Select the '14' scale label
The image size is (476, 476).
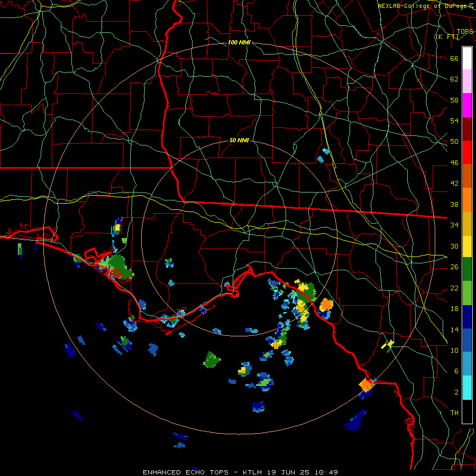pos(454,329)
